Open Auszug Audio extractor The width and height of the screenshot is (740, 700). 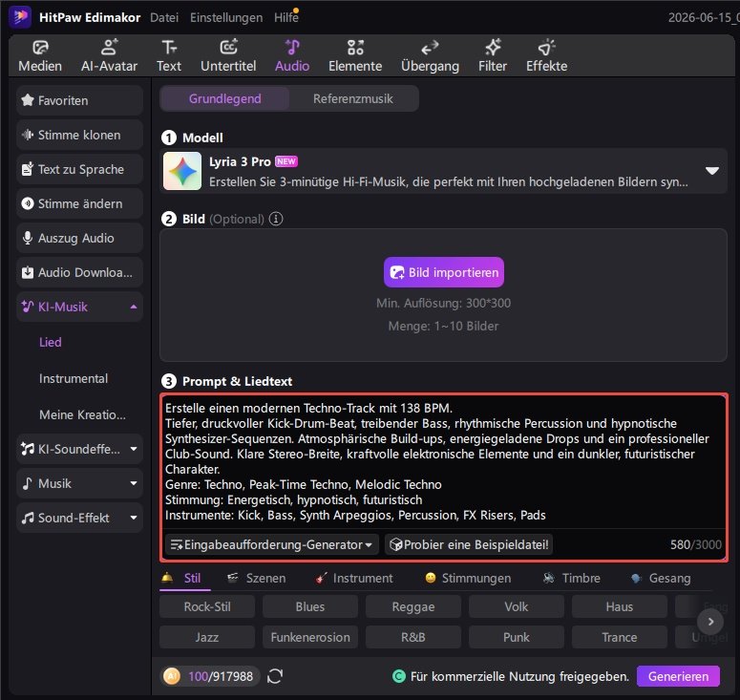tap(80, 238)
